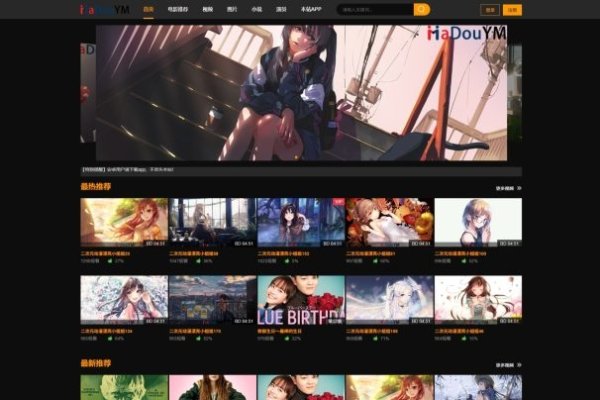Go to the 视频 nav item

(207, 9)
